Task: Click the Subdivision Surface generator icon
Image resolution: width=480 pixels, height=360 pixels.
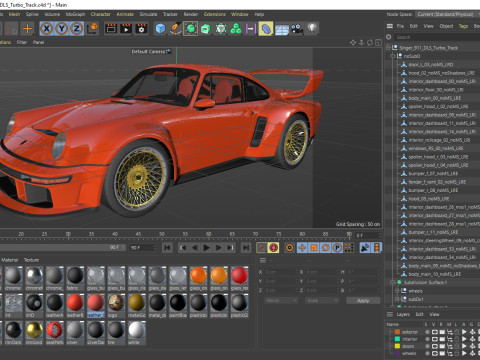Action: pos(190,29)
